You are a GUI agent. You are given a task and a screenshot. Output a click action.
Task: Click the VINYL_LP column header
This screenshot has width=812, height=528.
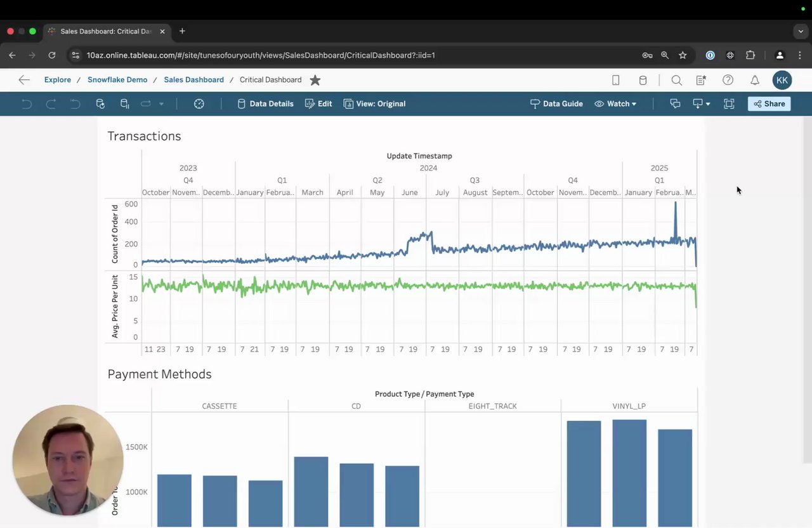coord(629,406)
